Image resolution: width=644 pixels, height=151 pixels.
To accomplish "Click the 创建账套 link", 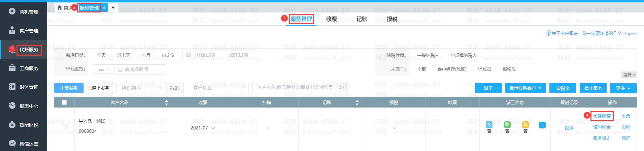I will point(602,116).
